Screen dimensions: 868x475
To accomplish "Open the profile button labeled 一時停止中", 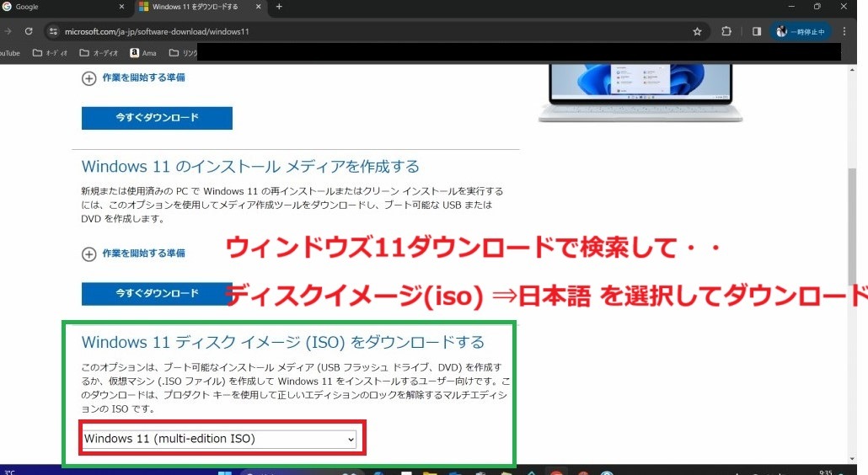I will 801,31.
